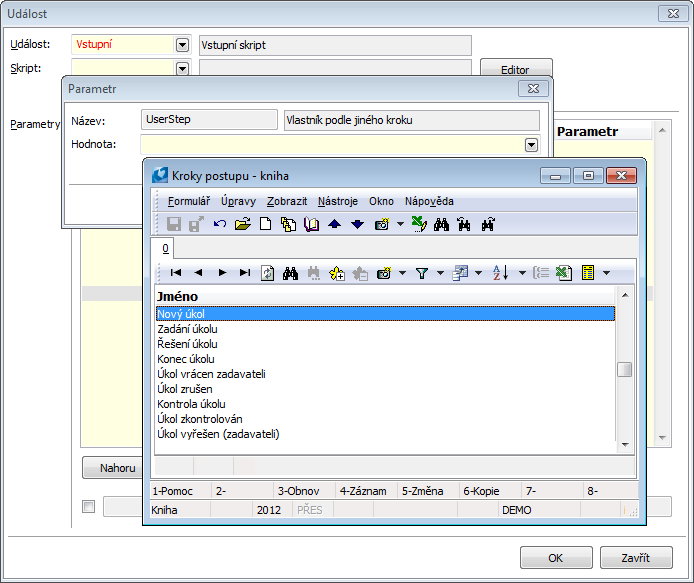Select the tab labeled 0

(165, 248)
